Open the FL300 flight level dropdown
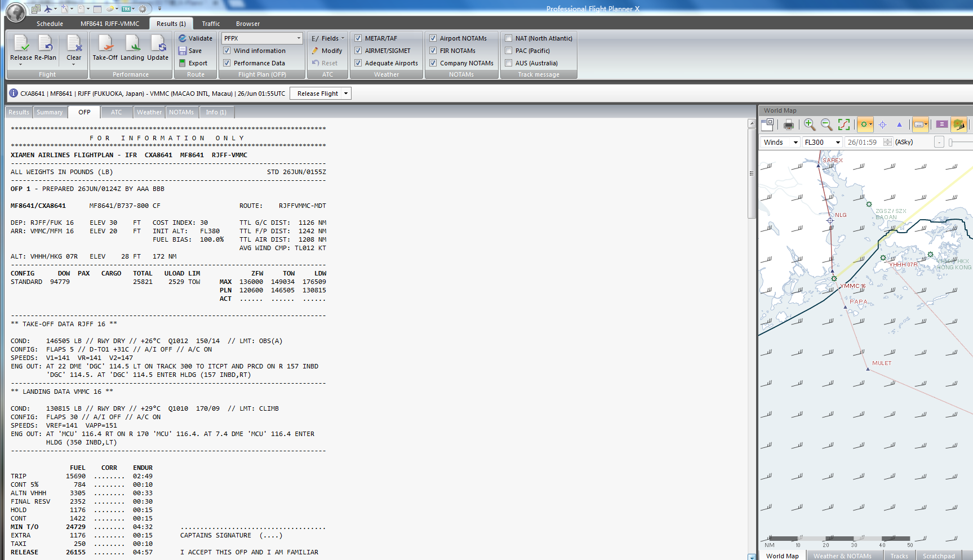 [x=823, y=142]
